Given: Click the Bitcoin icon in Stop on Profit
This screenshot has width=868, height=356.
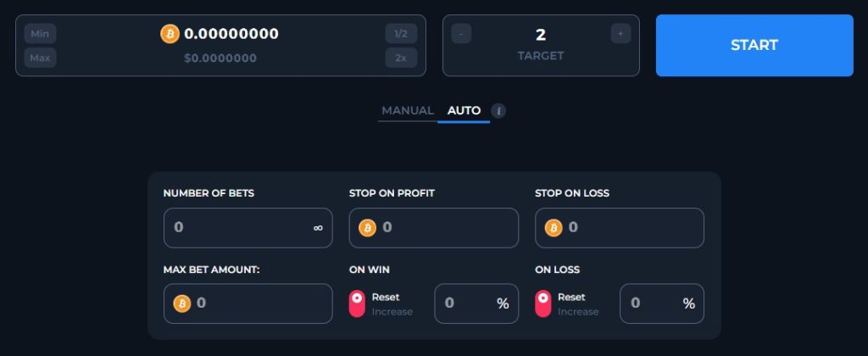Looking at the screenshot, I should (x=368, y=227).
